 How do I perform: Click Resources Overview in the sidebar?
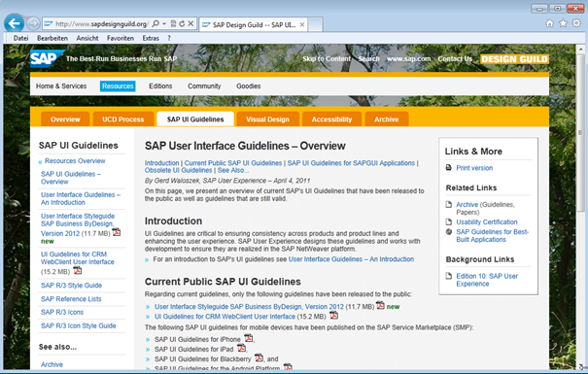pos(75,160)
